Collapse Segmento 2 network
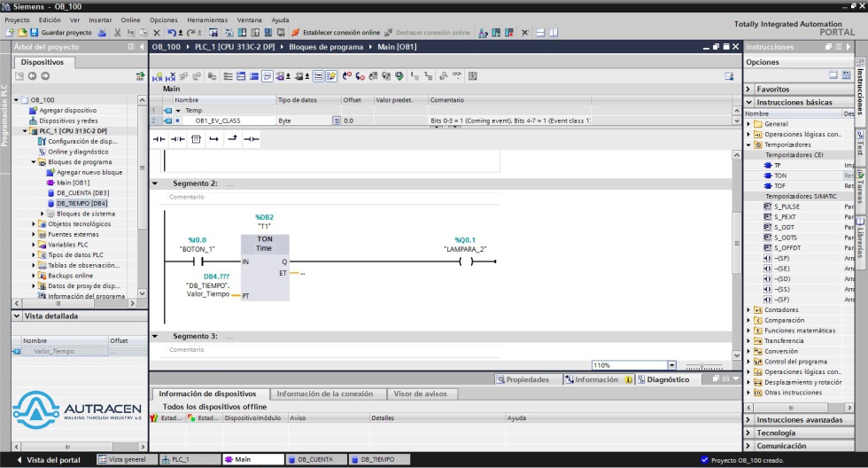Screen dimensions: 868x468 point(156,183)
